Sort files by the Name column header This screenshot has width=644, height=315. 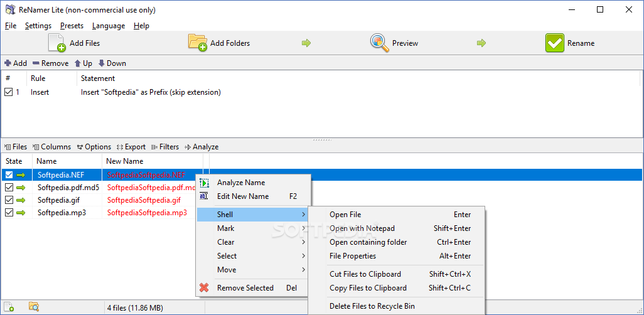coord(67,161)
